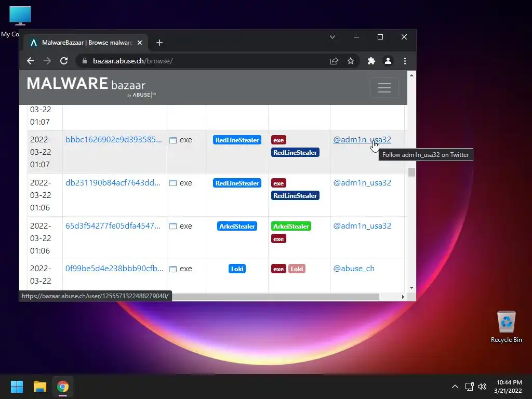Click dark RedLineStealer tag in bbbc1626 row
The height and width of the screenshot is (399, 532).
coord(295,152)
